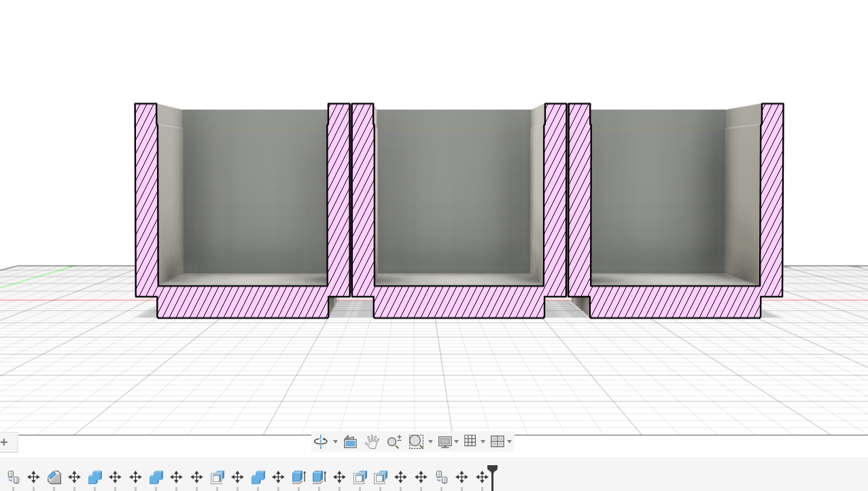Select Move feature between third Combine and first Extrude

pos(278,477)
